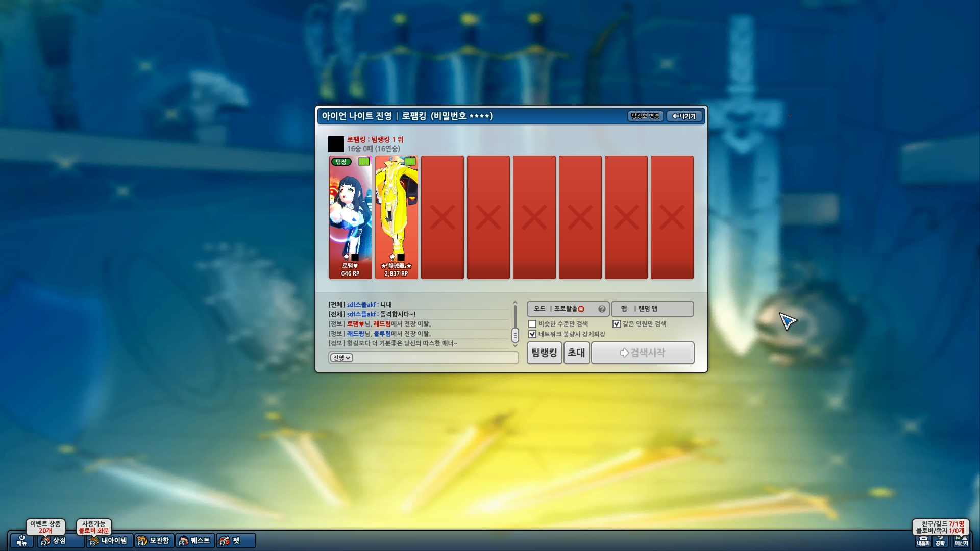980x551 pixels.
Task: Open the 메뉴 power menu button
Action: [x=21, y=540]
